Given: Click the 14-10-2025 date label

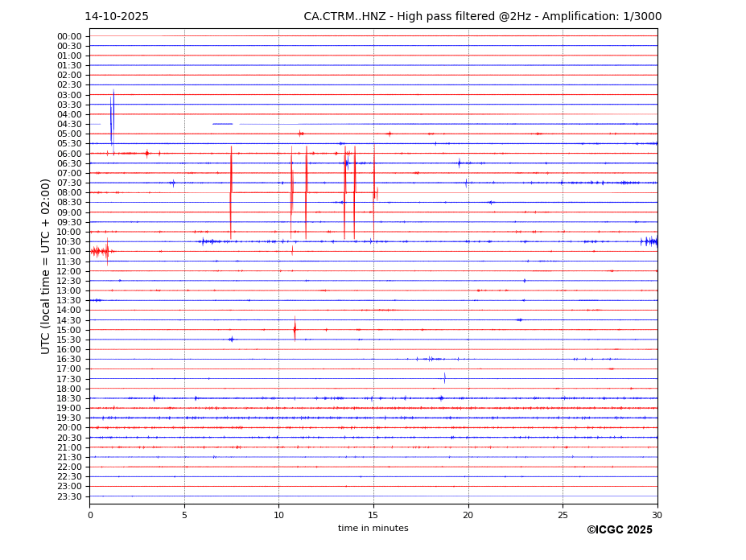Looking at the screenshot, I should point(117,17).
